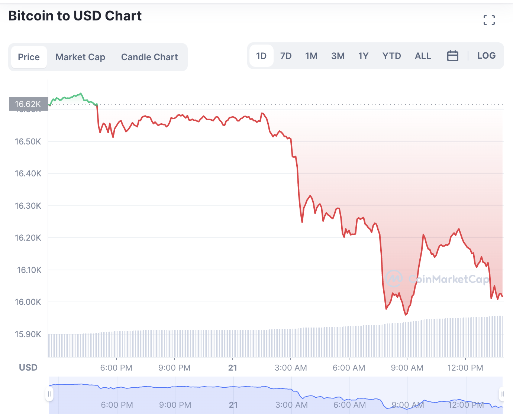Switch to the Price tab

[29, 57]
